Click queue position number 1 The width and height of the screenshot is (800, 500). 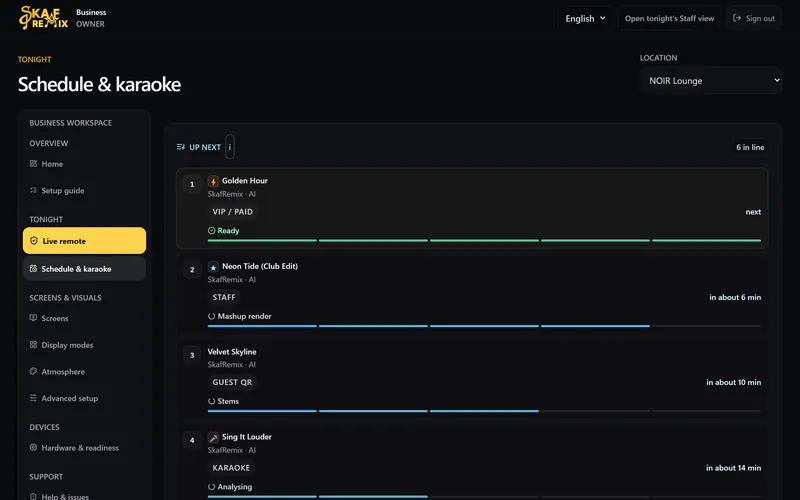click(x=192, y=184)
